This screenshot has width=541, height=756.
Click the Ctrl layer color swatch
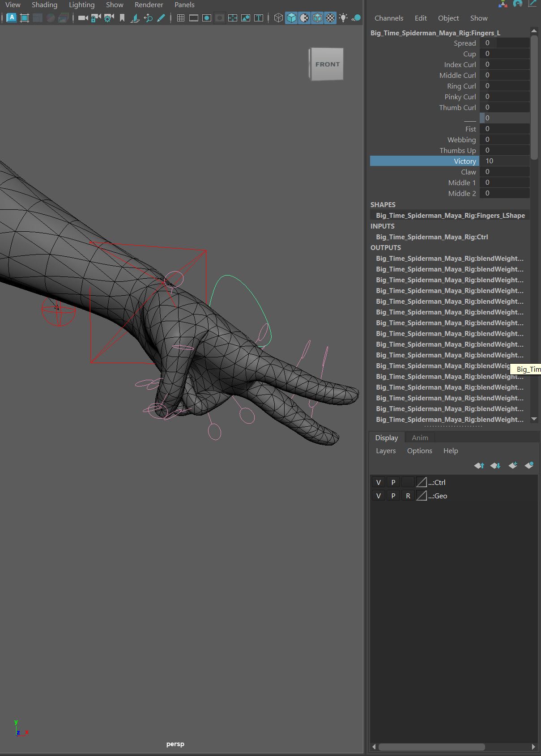tap(422, 482)
